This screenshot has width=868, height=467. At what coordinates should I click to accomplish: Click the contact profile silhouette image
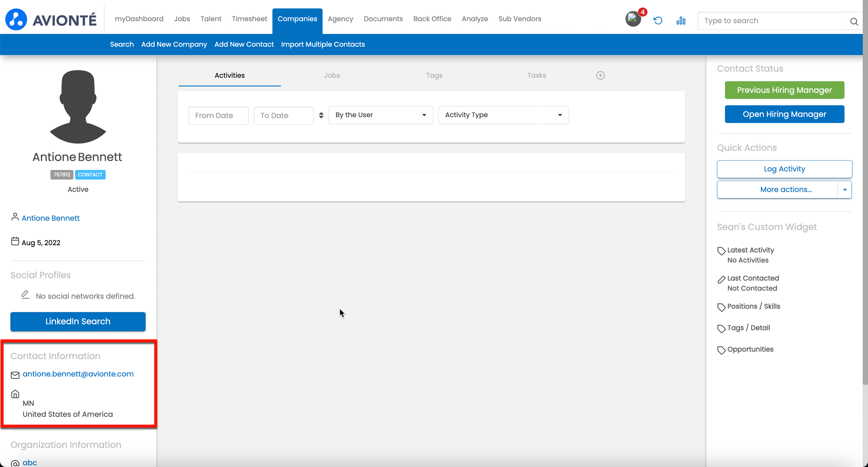coord(78,106)
